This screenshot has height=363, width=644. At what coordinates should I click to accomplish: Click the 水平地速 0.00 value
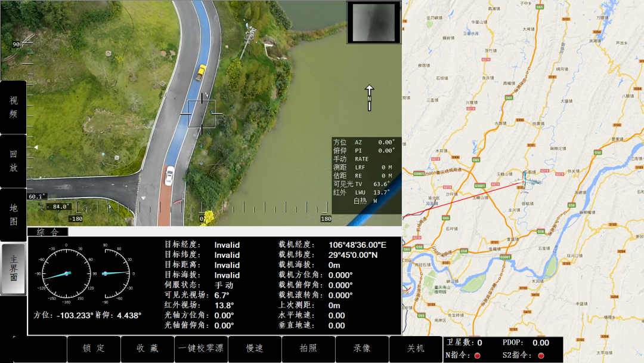click(x=337, y=315)
